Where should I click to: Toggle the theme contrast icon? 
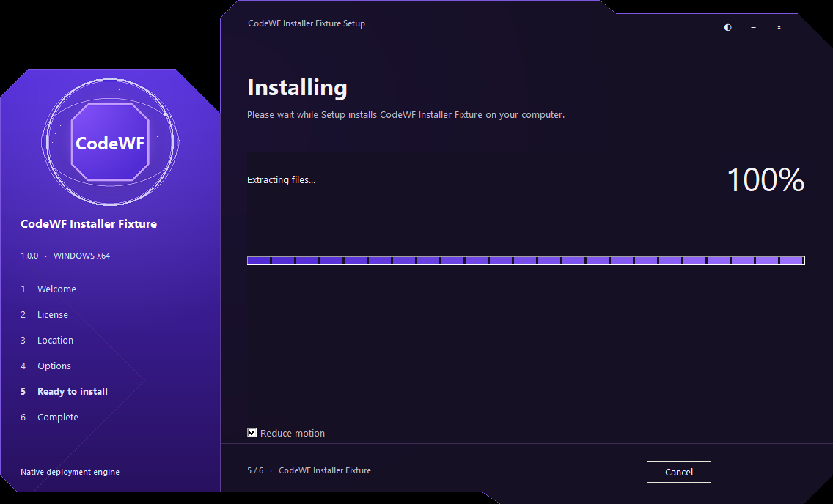click(x=728, y=28)
